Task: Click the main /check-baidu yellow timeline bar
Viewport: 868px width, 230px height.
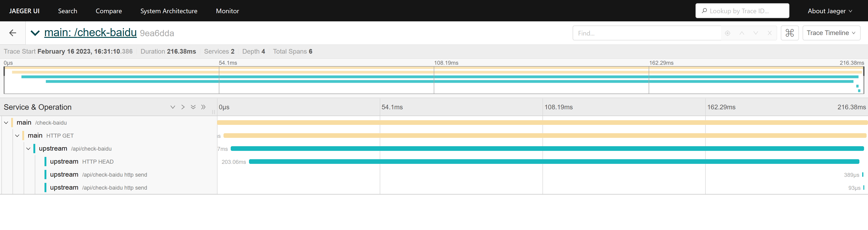Action: pyautogui.click(x=542, y=123)
